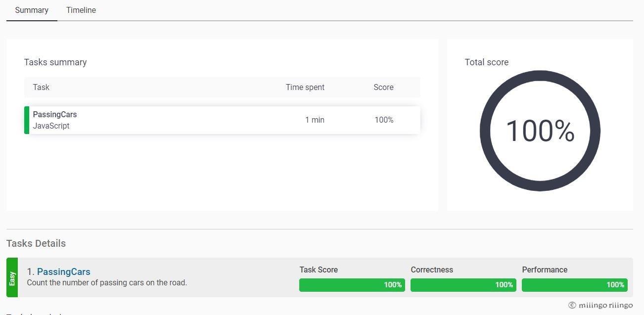Click the Total score 100% ring
The height and width of the screenshot is (315, 644).
click(x=540, y=131)
